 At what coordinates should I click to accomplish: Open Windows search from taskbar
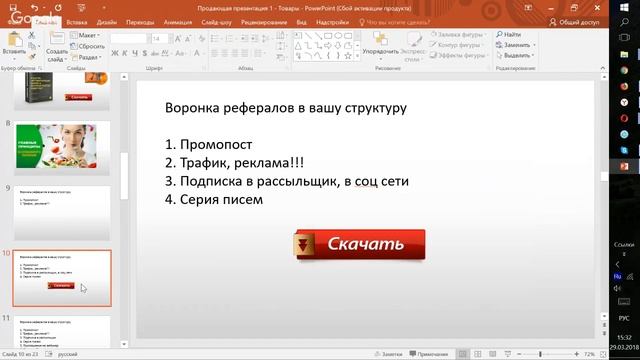[x=624, y=22]
